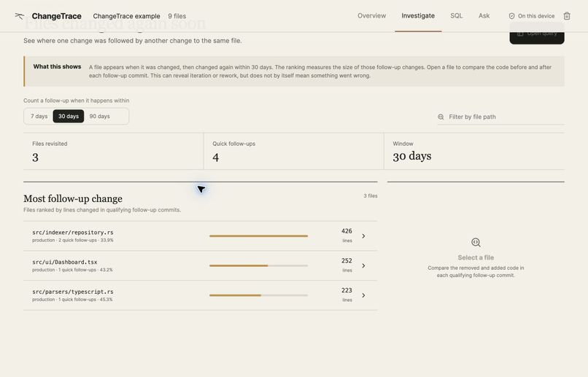588x377 pixels.
Task: Click the progress bar for typescript.rs
Action: 258,295
